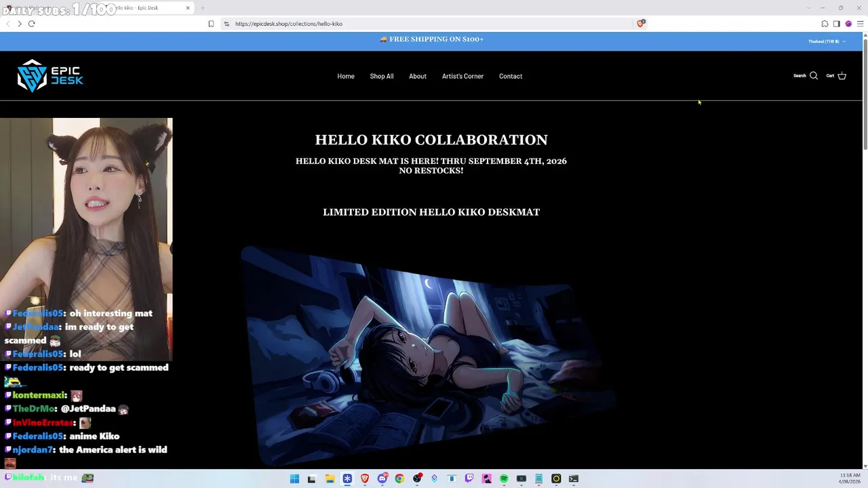Viewport: 868px width, 488px height.
Task: Go back to the previous page
Action: (x=7, y=24)
